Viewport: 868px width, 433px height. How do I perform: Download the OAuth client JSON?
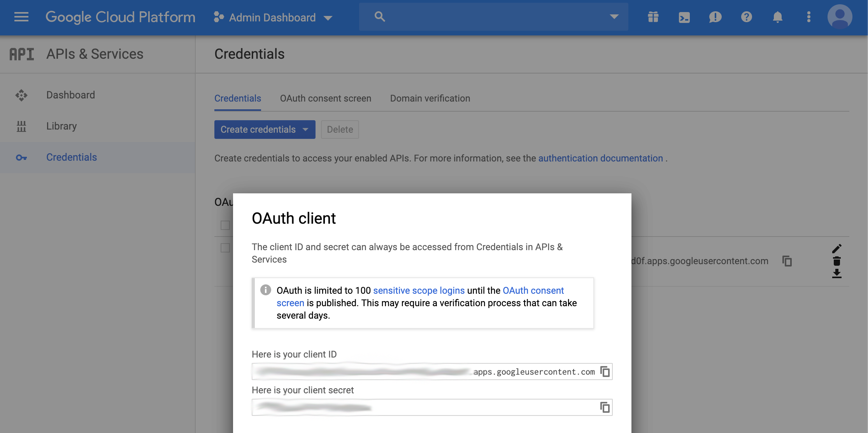[x=836, y=273]
